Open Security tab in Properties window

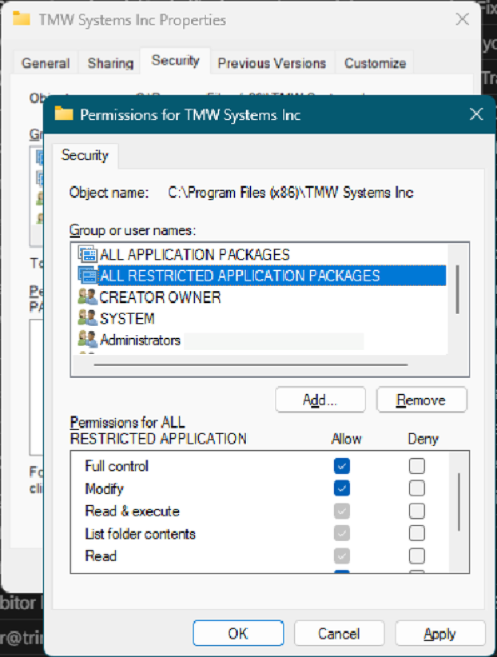[175, 61]
